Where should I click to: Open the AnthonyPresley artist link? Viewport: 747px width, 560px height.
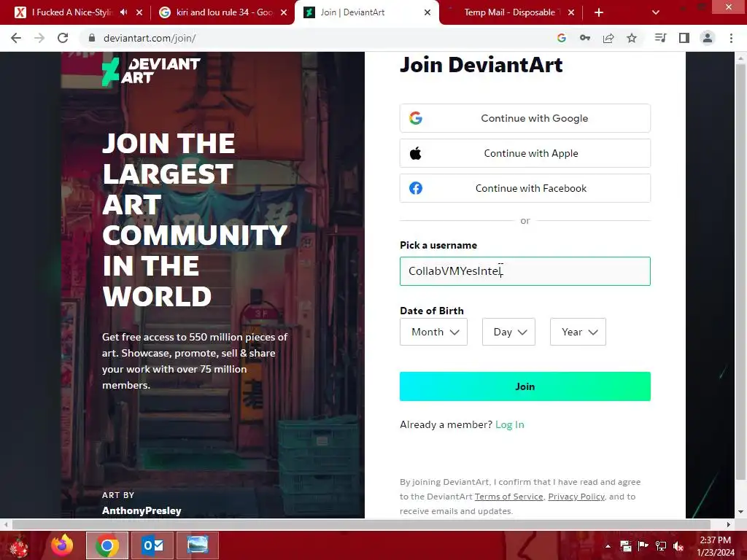(x=142, y=510)
